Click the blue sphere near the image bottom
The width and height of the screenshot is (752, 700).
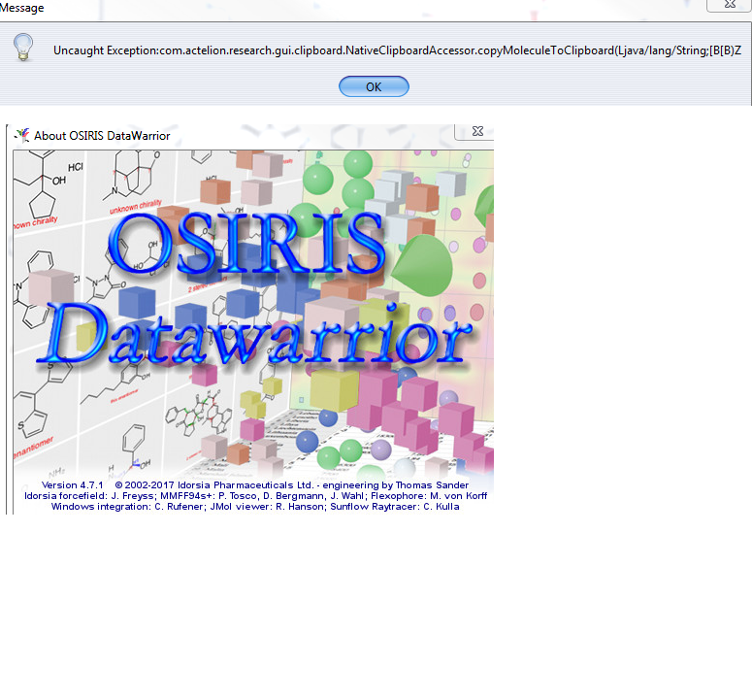(x=309, y=441)
